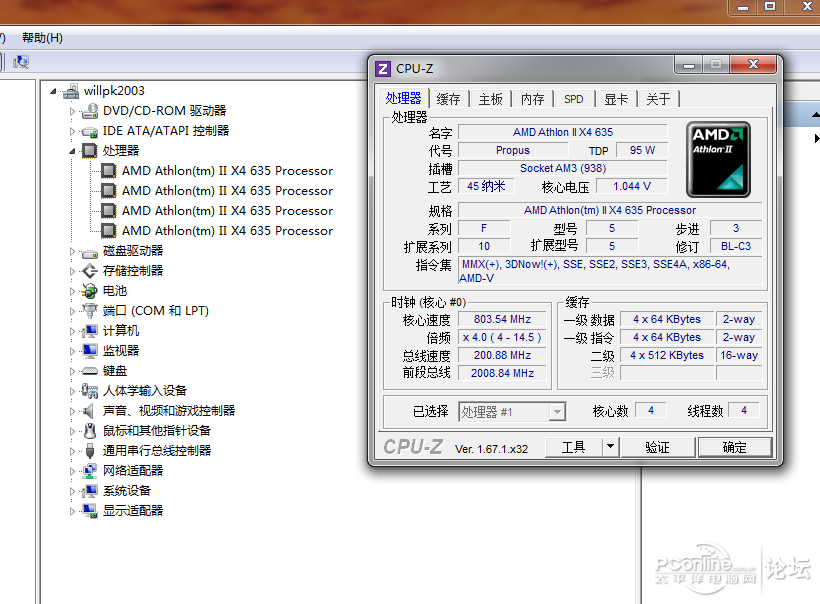
Task: Click the 前段总线 value 2008.84 MHz
Action: [502, 373]
